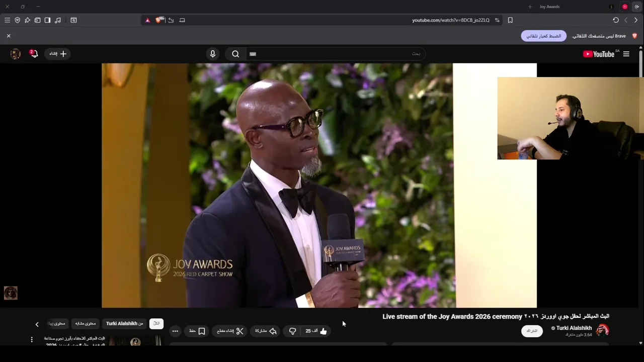Click the Subscribe button
The height and width of the screenshot is (362, 644).
[x=532, y=331]
